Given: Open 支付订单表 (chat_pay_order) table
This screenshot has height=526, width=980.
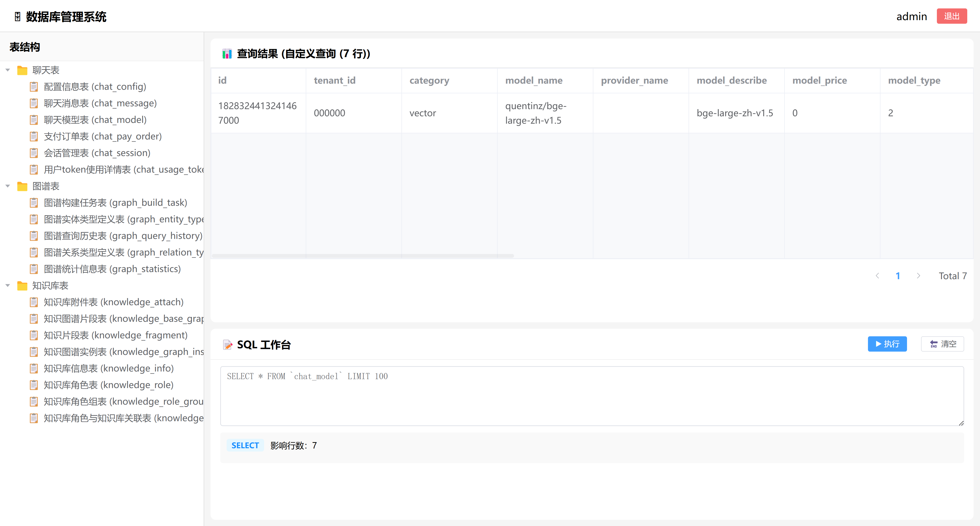Looking at the screenshot, I should pyautogui.click(x=103, y=136).
